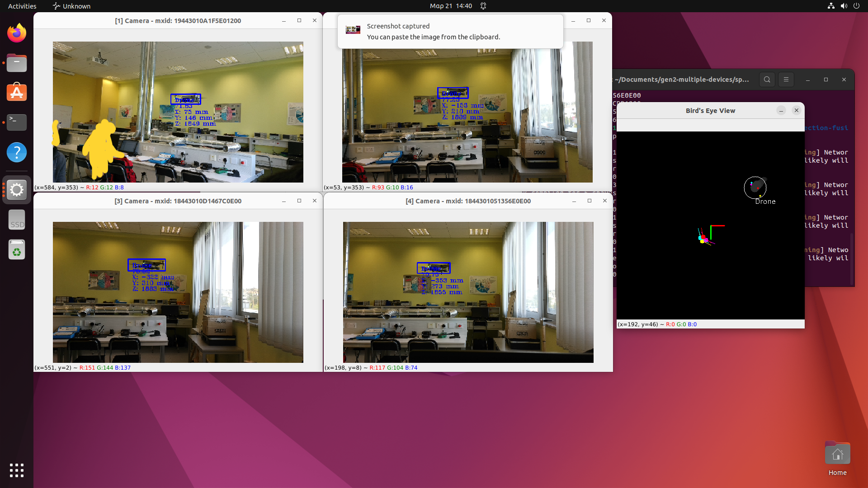868x488 pixels.
Task: Open Firefox from the dock
Action: [x=17, y=33]
